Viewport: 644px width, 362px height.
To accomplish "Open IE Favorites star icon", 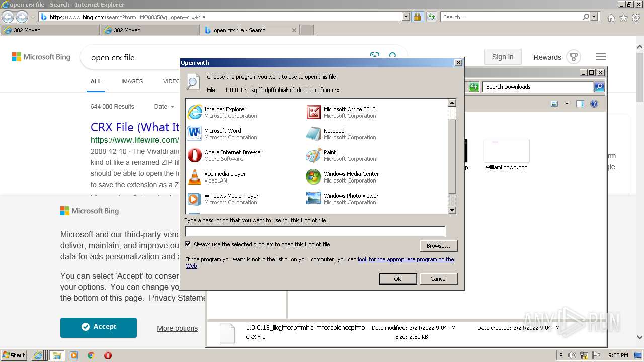I will coord(623,17).
